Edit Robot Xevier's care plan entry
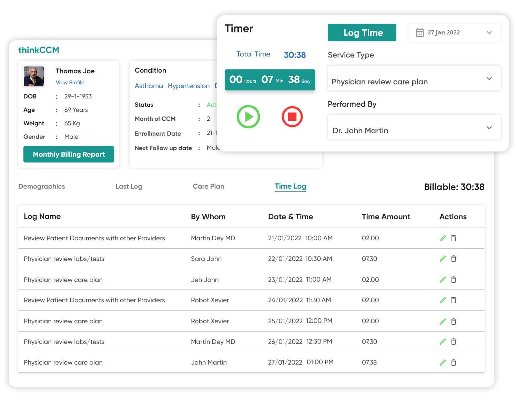Viewport: 517px width, 420px height. pyautogui.click(x=443, y=321)
